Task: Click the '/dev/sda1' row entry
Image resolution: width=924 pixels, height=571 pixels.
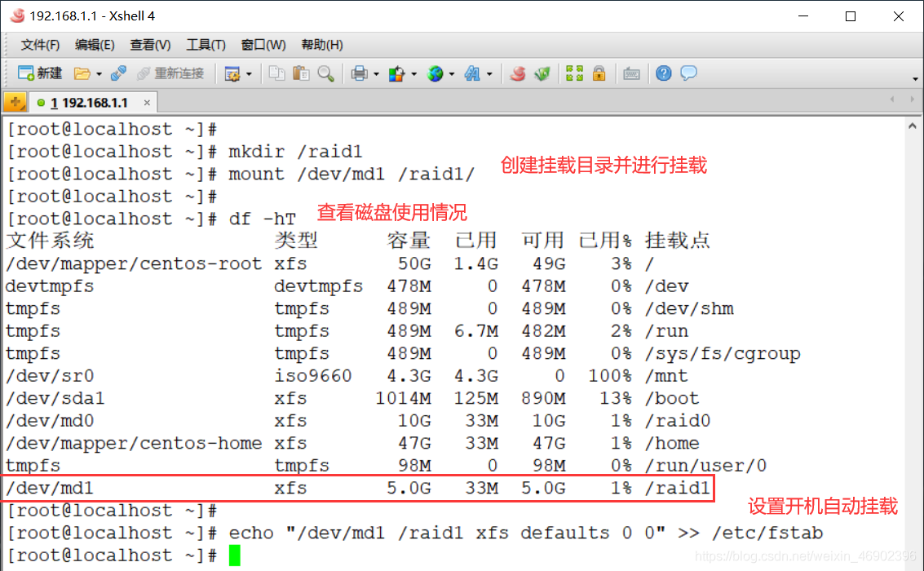Action: (55, 398)
